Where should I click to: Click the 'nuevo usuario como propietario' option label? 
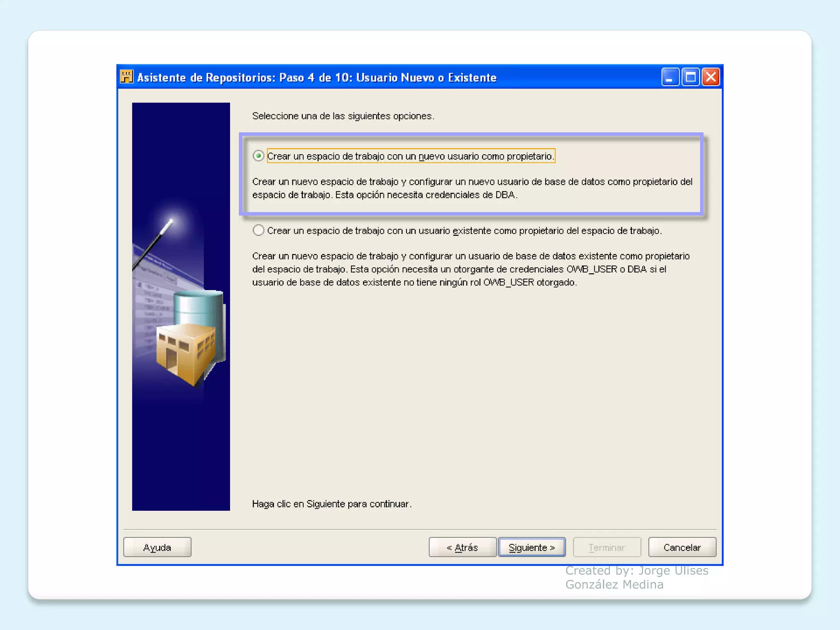pos(411,156)
